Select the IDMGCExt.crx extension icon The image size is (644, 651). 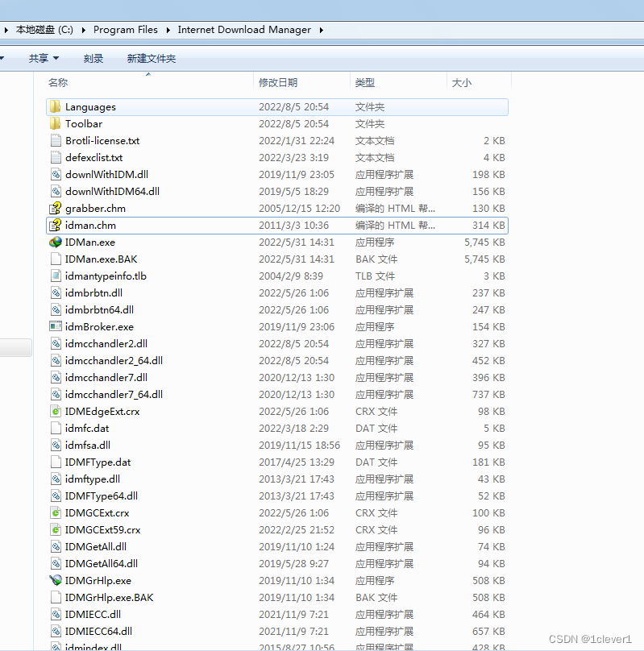tap(56, 513)
